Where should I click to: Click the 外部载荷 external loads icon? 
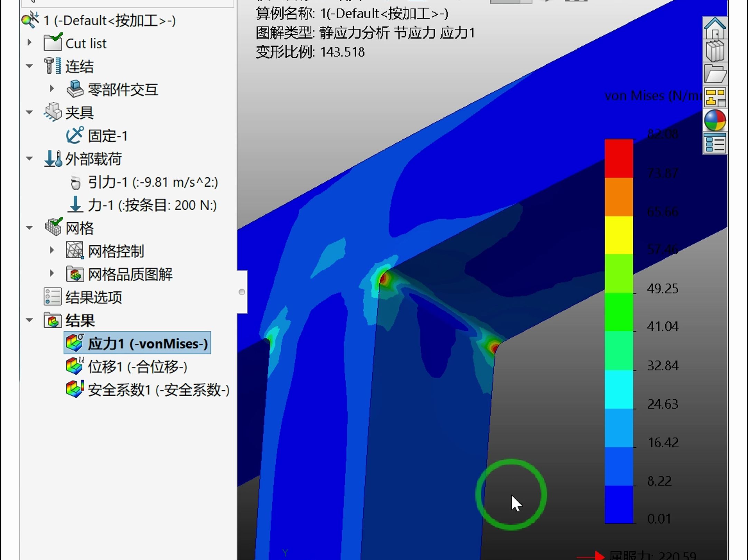click(x=53, y=159)
